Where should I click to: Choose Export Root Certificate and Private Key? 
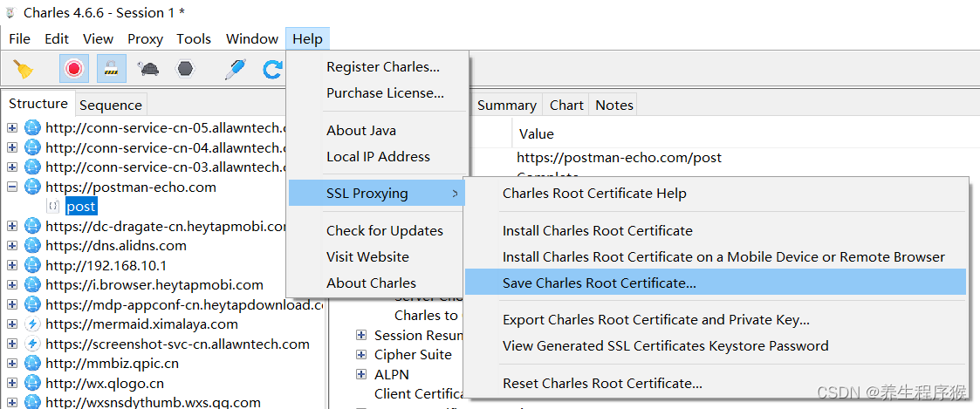716,320
